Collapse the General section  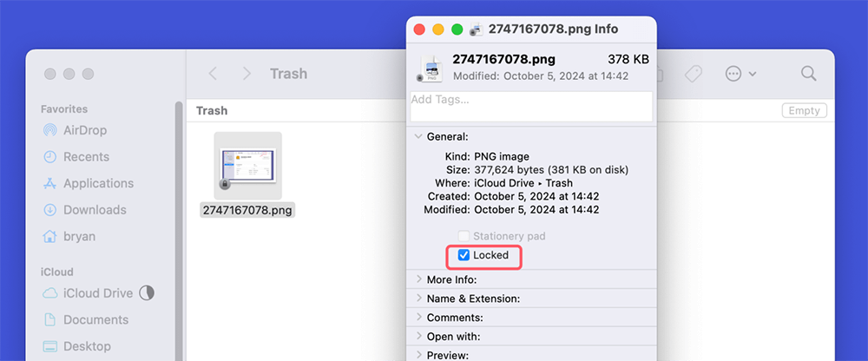pos(419,136)
